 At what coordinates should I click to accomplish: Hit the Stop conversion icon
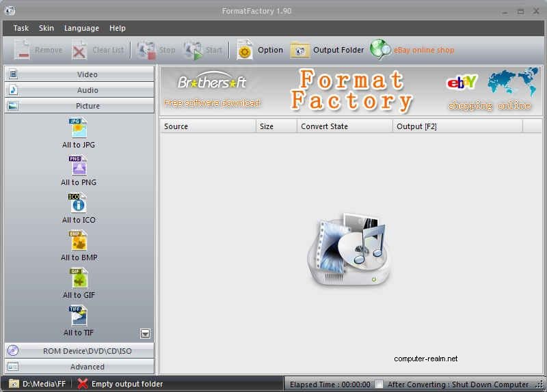[x=146, y=50]
